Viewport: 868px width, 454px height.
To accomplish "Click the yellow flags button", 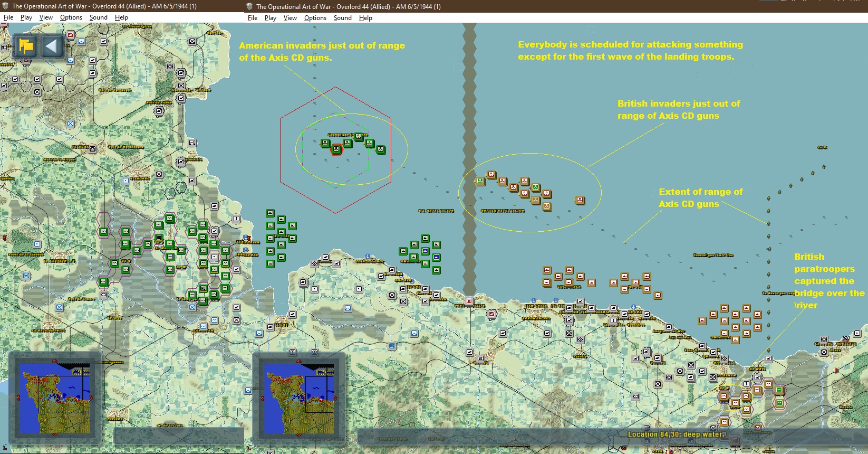I will point(26,46).
